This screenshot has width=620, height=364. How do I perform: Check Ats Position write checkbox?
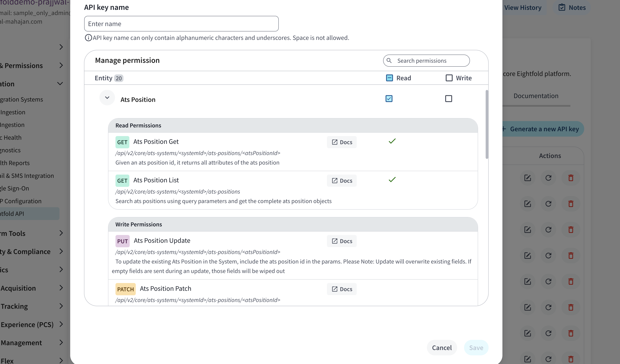tap(448, 99)
